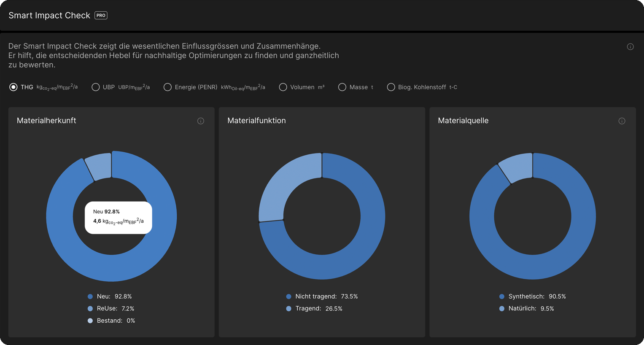The width and height of the screenshot is (644, 345).
Task: Select the Energie (PENR) radio option
Action: click(167, 87)
